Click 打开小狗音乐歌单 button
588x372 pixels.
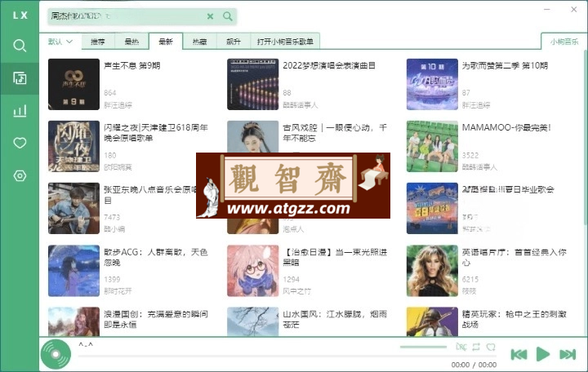[285, 42]
